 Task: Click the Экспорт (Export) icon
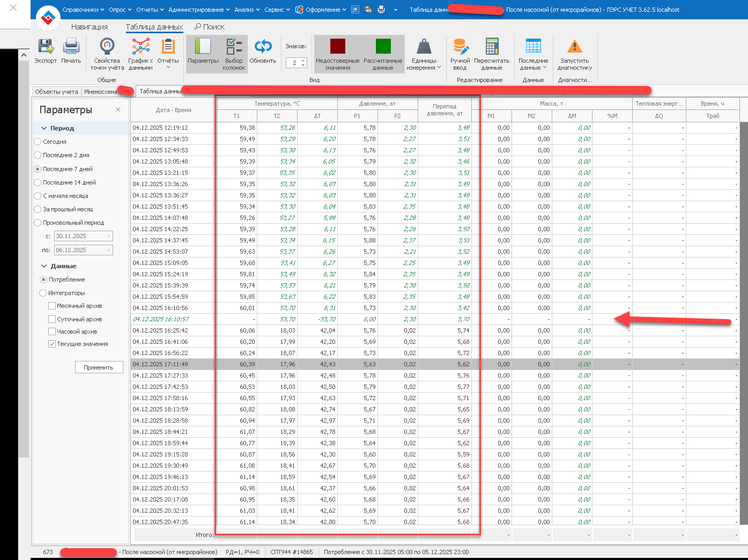point(46,47)
